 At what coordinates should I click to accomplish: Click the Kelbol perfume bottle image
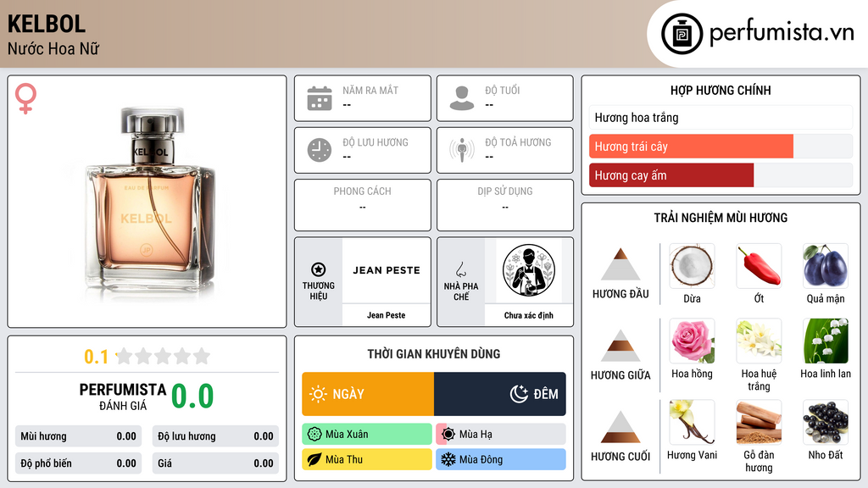click(x=149, y=203)
